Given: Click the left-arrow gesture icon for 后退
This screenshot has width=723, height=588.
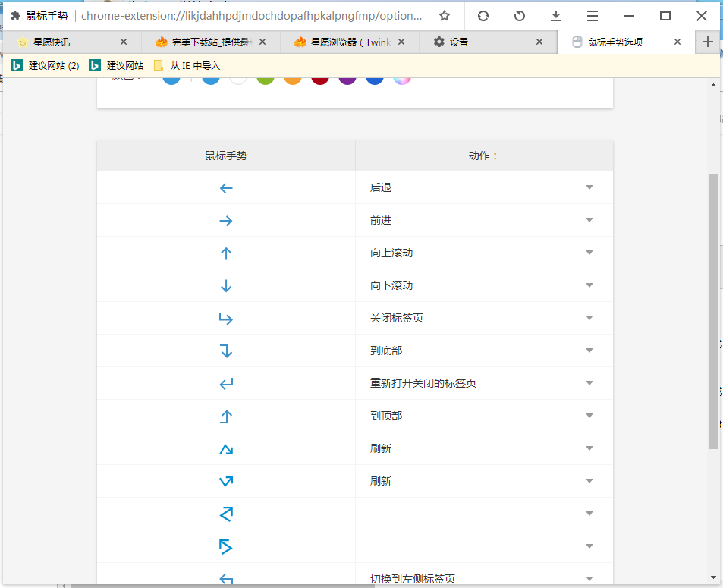Looking at the screenshot, I should 225,187.
